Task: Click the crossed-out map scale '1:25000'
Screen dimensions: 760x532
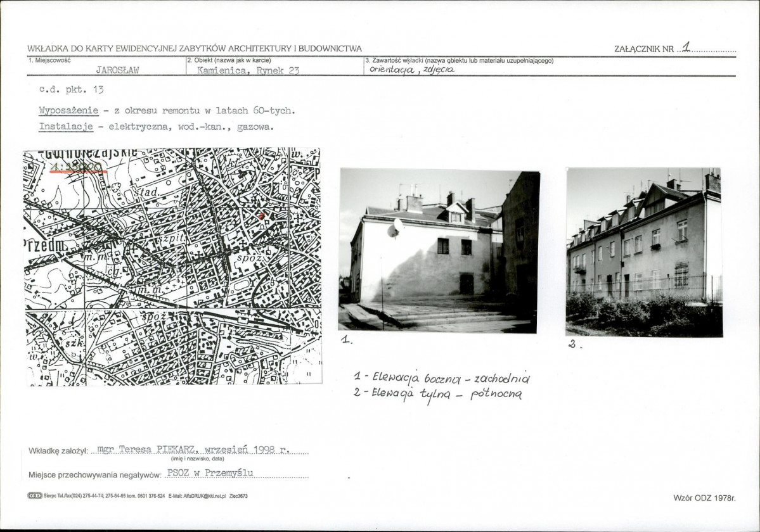Action: 77,167
